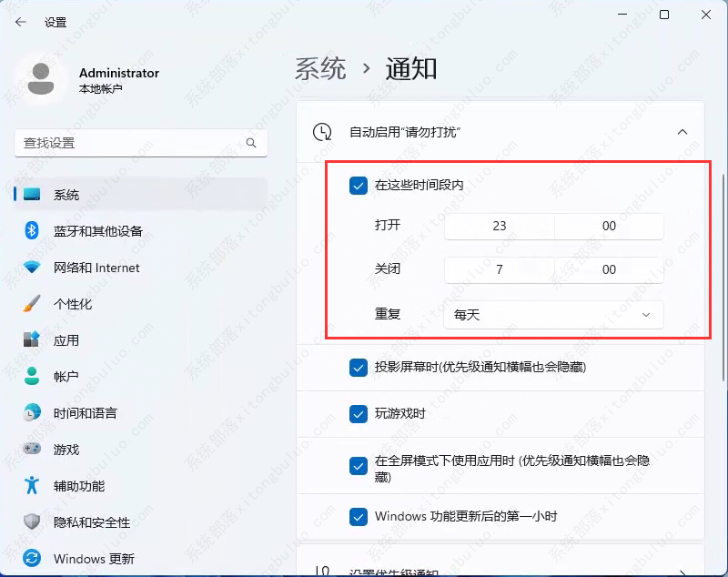Toggle the 玩游戏时 checkbox

click(359, 413)
